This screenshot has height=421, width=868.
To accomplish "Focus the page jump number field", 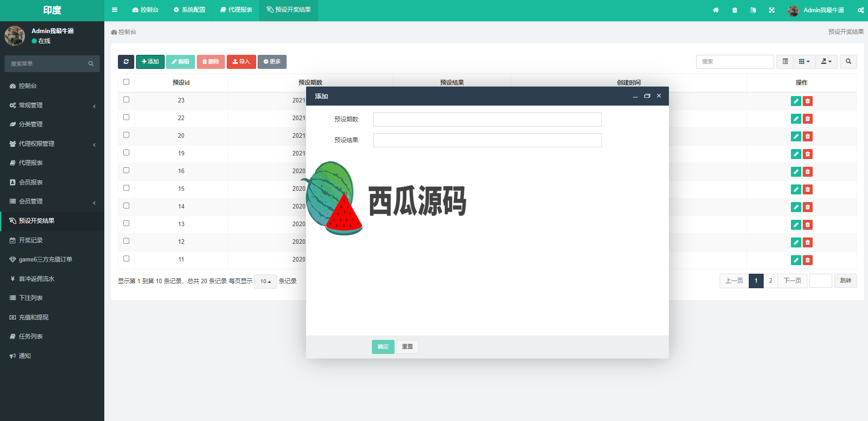I will point(821,281).
